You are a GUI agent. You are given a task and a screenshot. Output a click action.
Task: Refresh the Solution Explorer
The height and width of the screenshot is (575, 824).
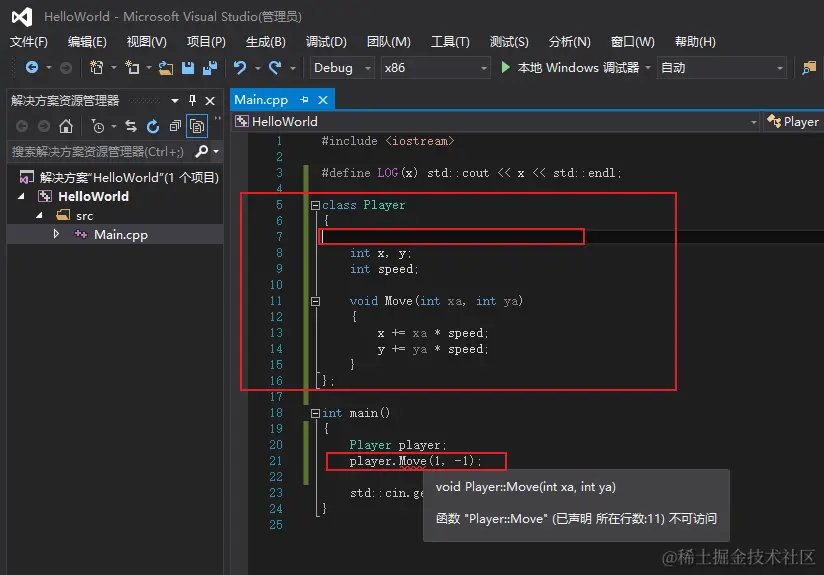[153, 126]
